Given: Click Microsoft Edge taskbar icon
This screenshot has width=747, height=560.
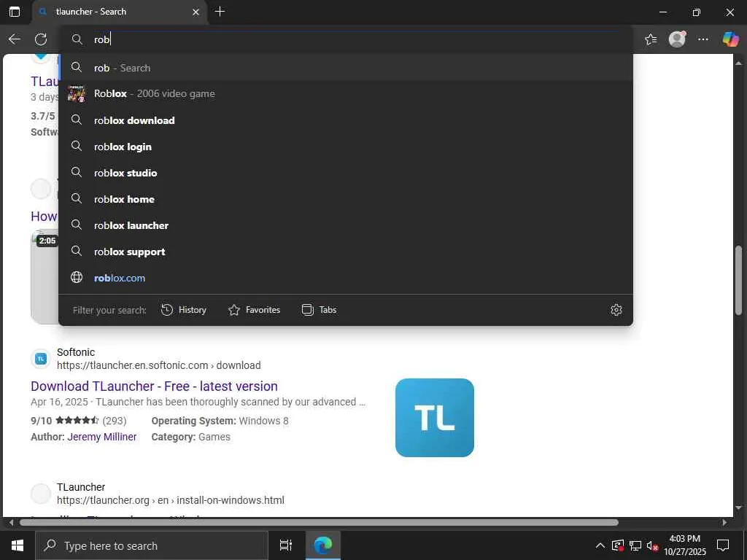Looking at the screenshot, I should tap(323, 545).
